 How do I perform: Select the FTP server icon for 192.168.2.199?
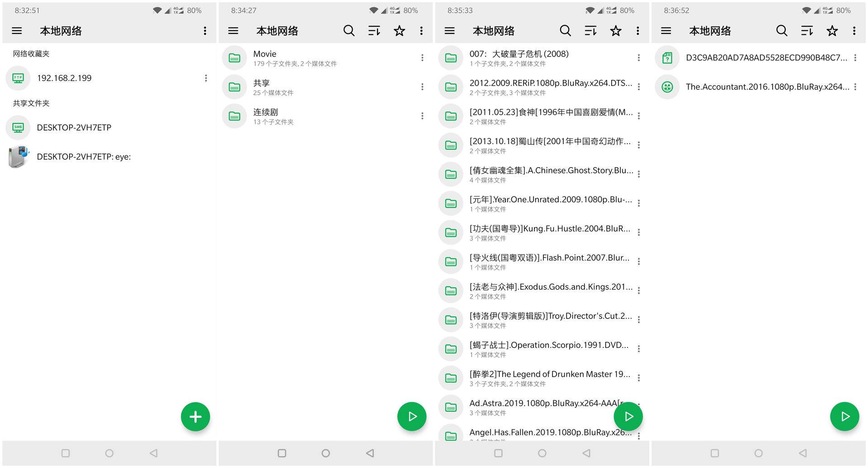(17, 78)
